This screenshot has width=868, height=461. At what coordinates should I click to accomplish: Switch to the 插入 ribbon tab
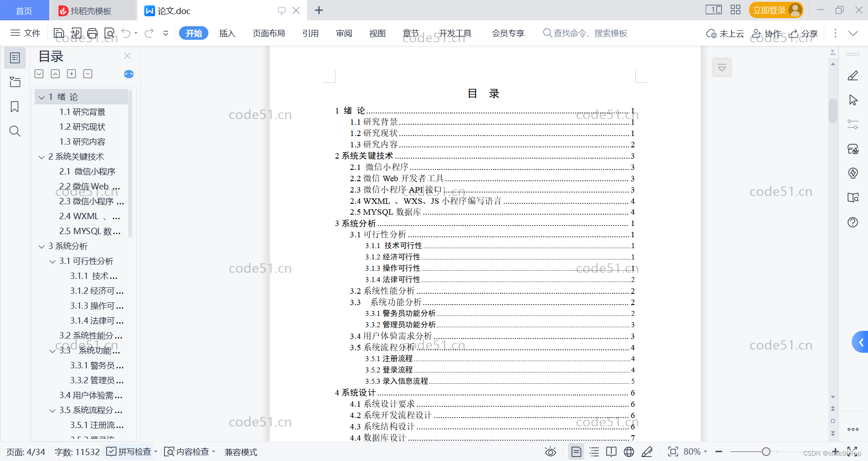[227, 33]
